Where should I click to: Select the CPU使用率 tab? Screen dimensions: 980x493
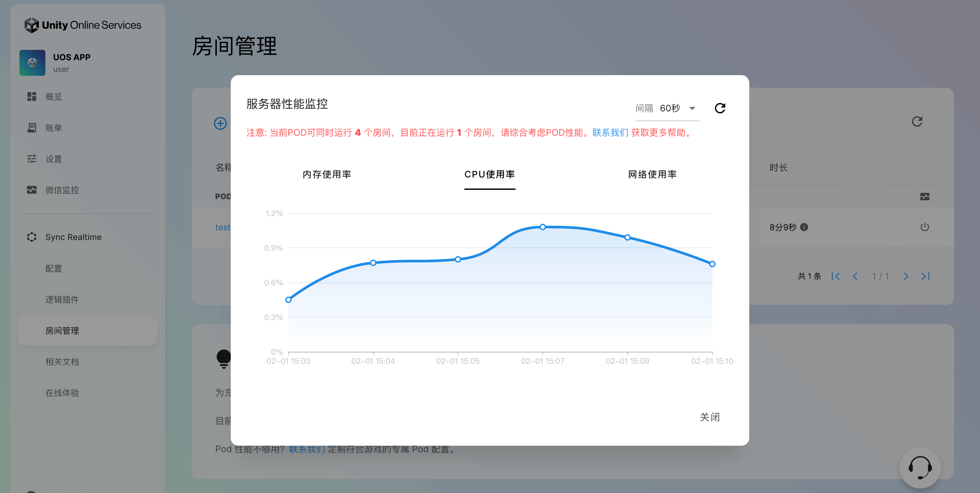click(x=490, y=175)
